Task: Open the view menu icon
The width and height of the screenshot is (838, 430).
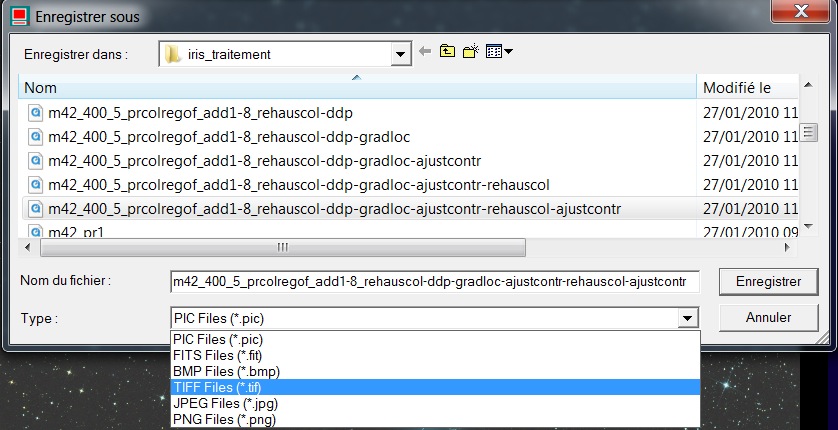Action: click(x=498, y=52)
